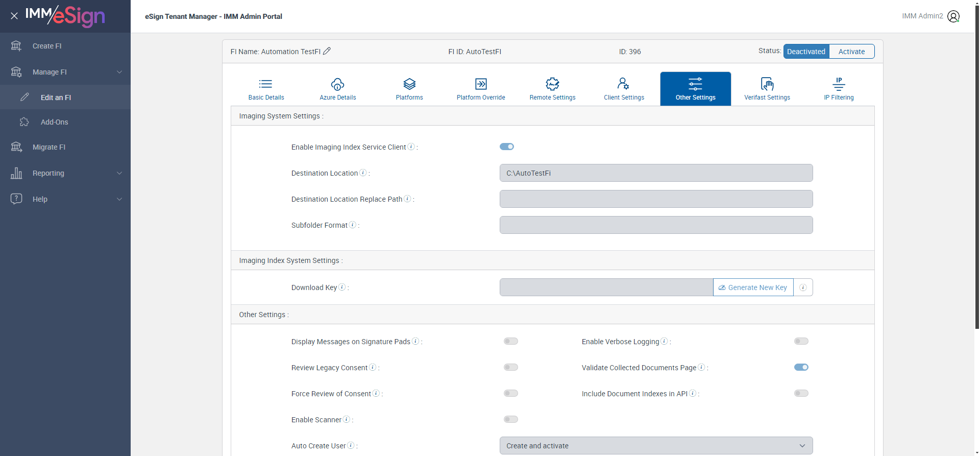Switch to the Remote Settings tab
This screenshot has height=456, width=980.
552,89
